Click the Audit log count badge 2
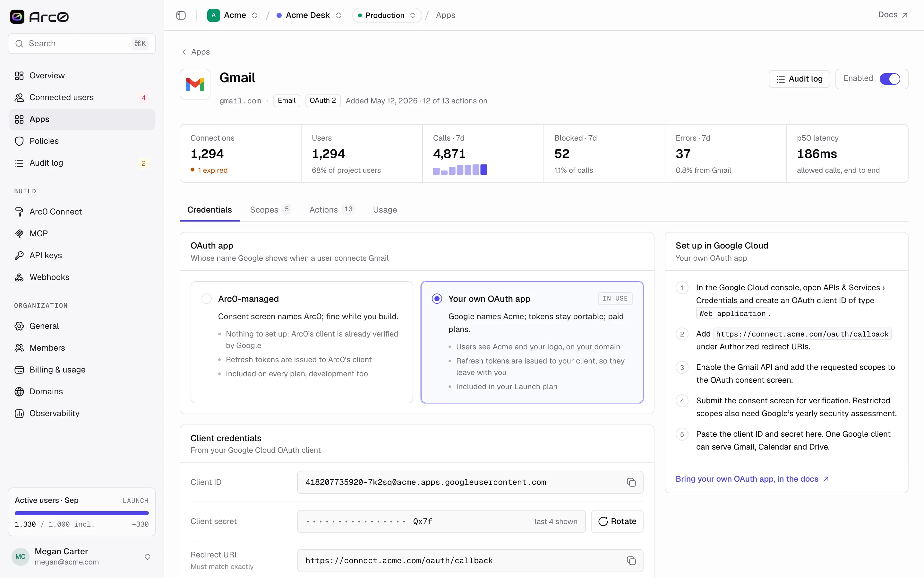Viewport: 924px width, 578px height. click(x=143, y=163)
